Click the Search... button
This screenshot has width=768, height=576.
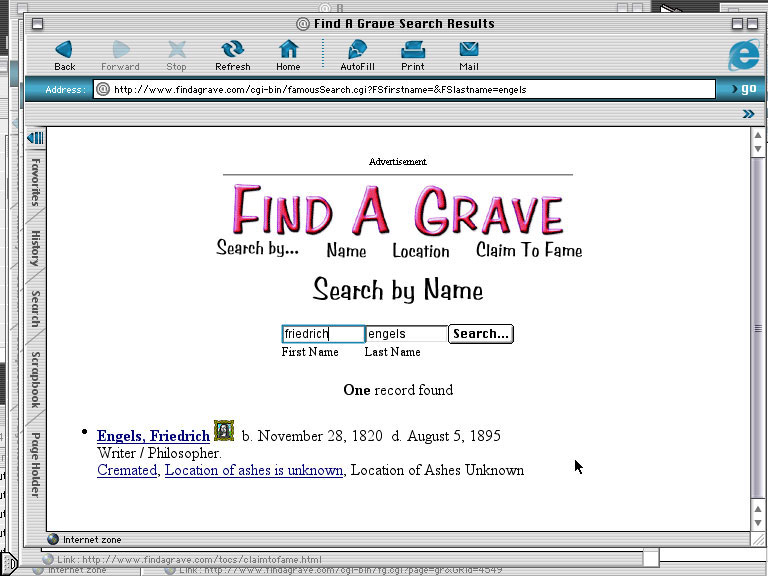point(480,334)
